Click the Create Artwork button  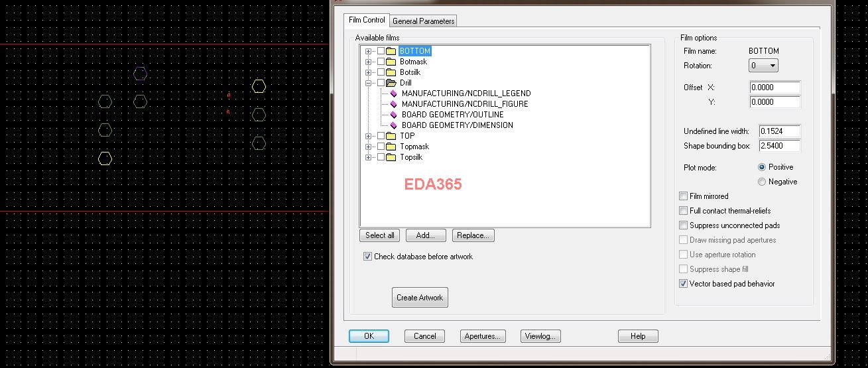pos(420,298)
